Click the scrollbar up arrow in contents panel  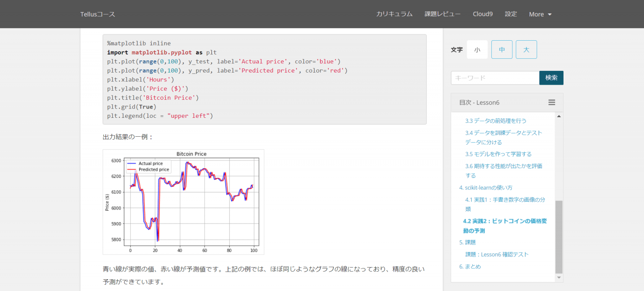click(x=559, y=116)
